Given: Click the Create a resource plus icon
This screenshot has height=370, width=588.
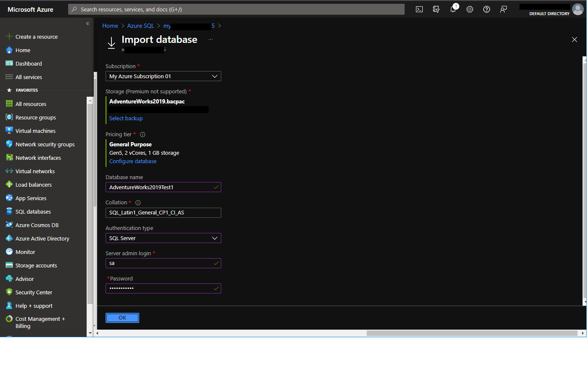Looking at the screenshot, I should pyautogui.click(x=9, y=37).
